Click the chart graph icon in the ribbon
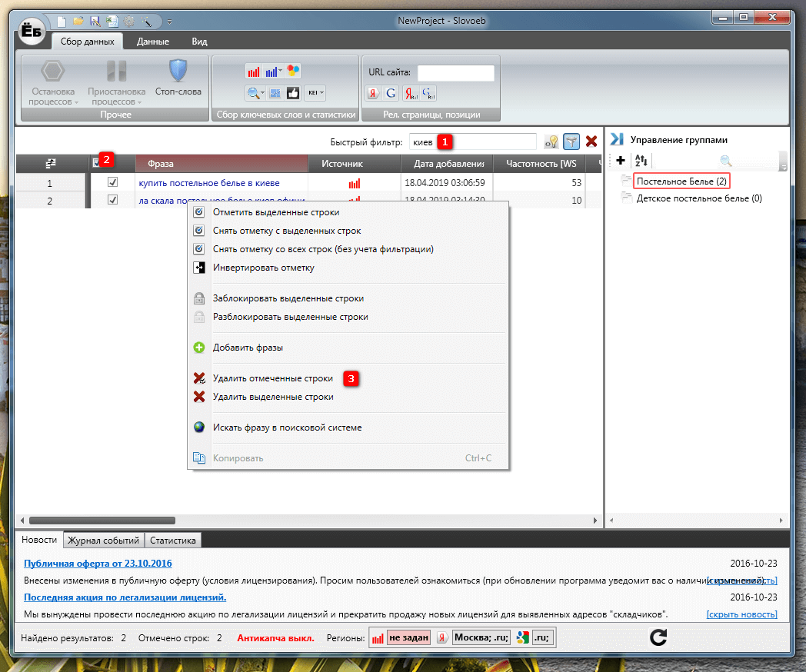 [x=275, y=93]
